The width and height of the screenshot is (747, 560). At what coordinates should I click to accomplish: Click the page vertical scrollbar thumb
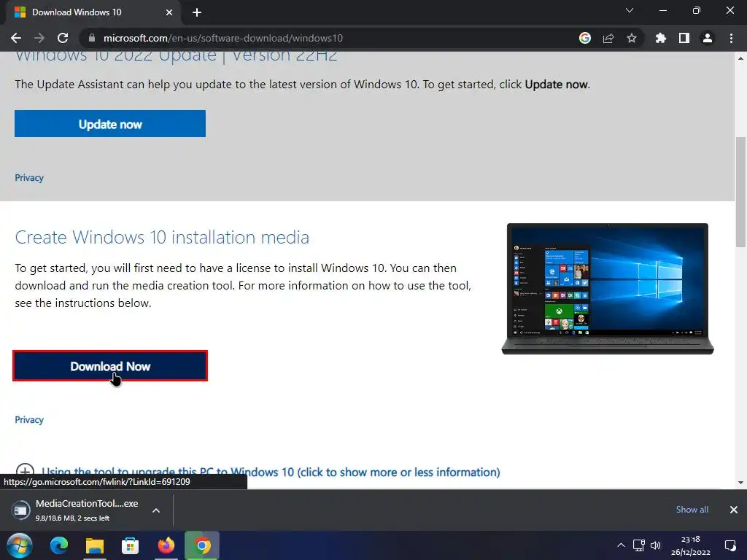[740, 192]
